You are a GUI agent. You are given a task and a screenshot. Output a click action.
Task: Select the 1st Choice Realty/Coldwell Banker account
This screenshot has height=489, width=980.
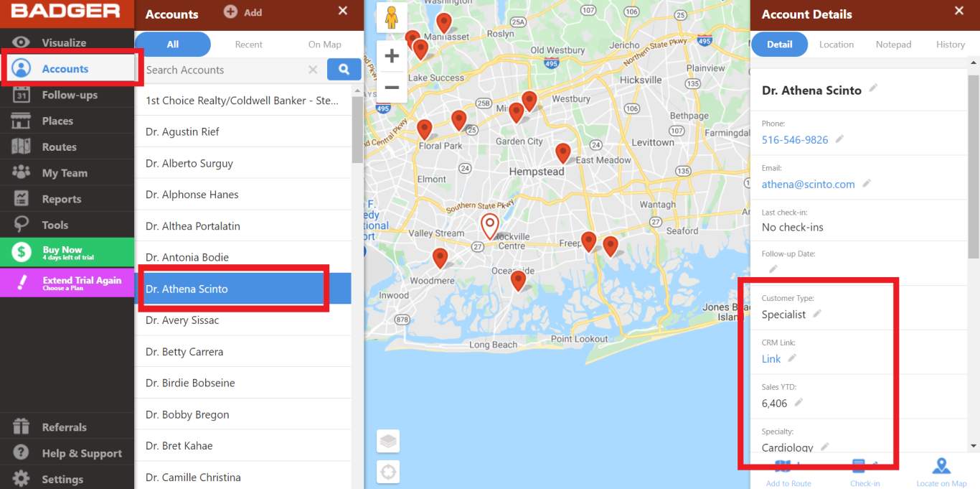click(243, 101)
